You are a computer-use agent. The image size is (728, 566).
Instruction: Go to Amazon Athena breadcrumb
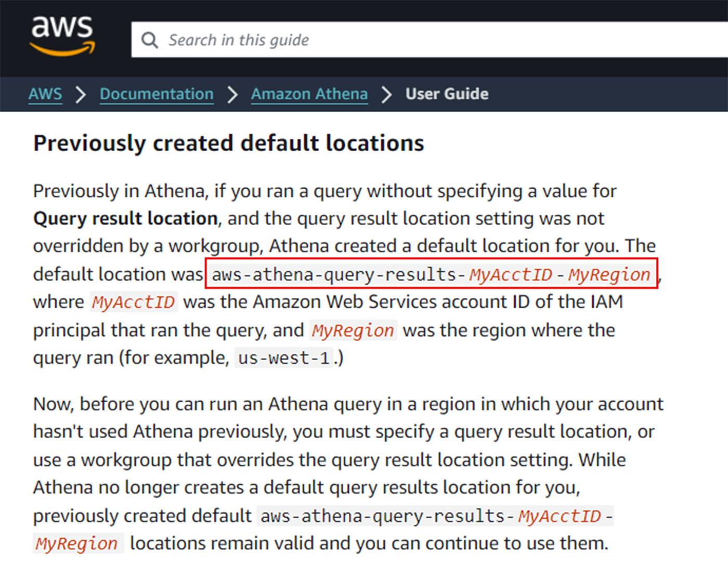pyautogui.click(x=309, y=94)
